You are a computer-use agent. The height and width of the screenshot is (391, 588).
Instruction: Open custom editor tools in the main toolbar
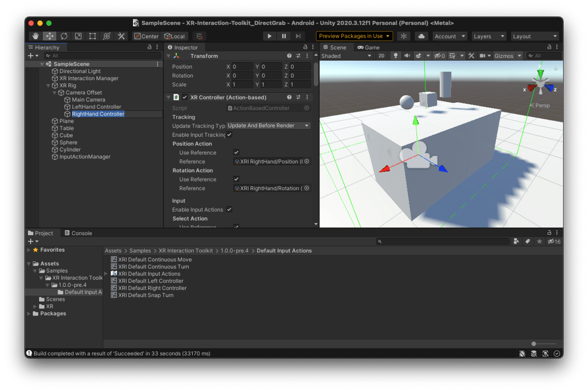121,36
